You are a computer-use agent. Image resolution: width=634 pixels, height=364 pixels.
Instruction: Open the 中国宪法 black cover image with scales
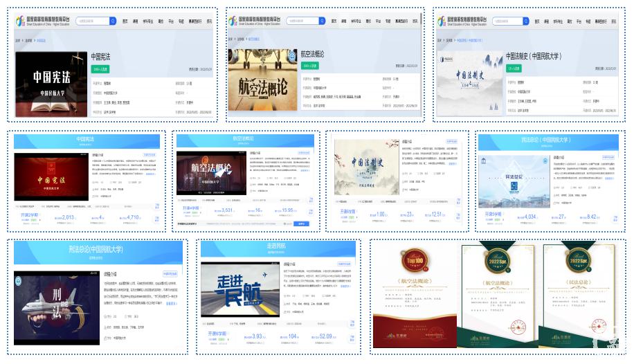[x=52, y=83]
